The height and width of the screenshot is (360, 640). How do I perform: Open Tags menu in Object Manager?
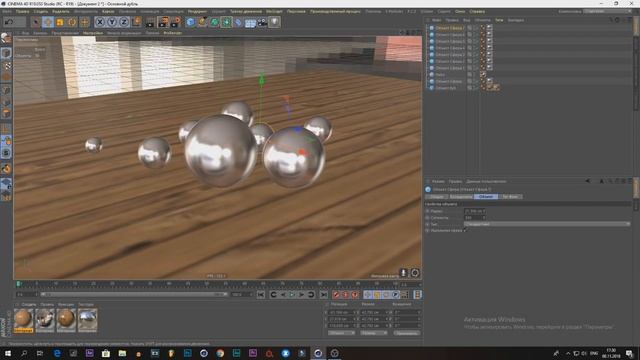[x=499, y=20]
